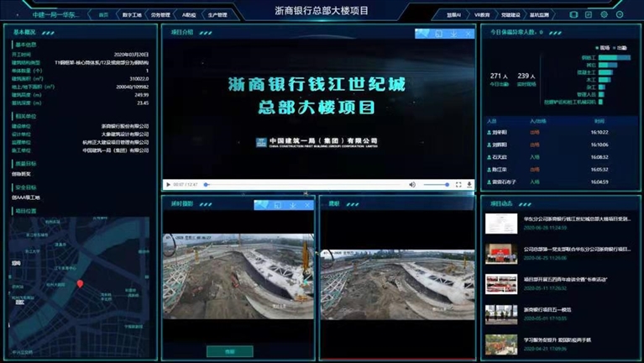This screenshot has height=363, width=644.
Task: Open the time-lapse construction site image
Action: 238,276
